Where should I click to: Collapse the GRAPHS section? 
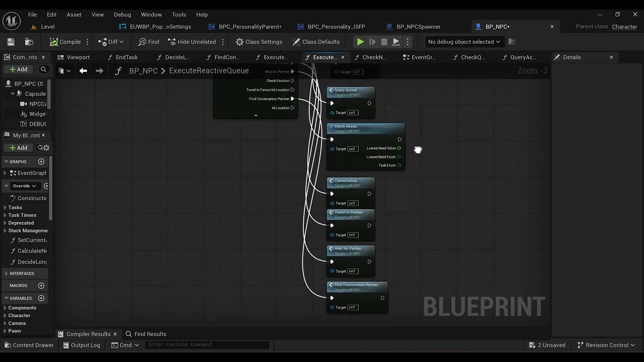point(6,161)
